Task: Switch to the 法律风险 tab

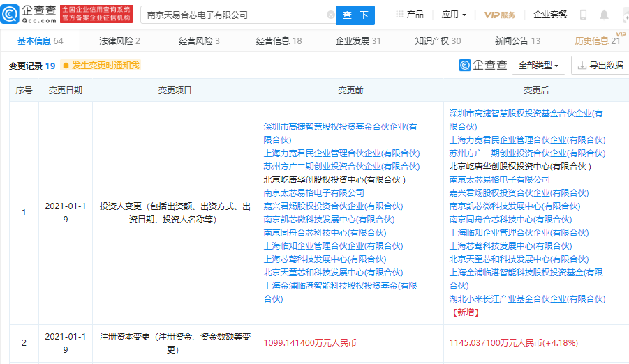Action: pyautogui.click(x=119, y=41)
